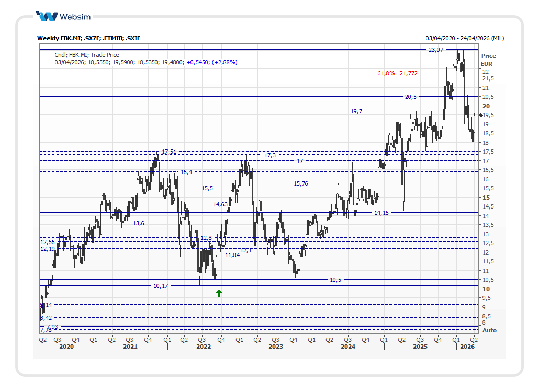Click the Websim logo icon
Image resolution: width=539 pixels, height=392 pixels.
(x=47, y=16)
